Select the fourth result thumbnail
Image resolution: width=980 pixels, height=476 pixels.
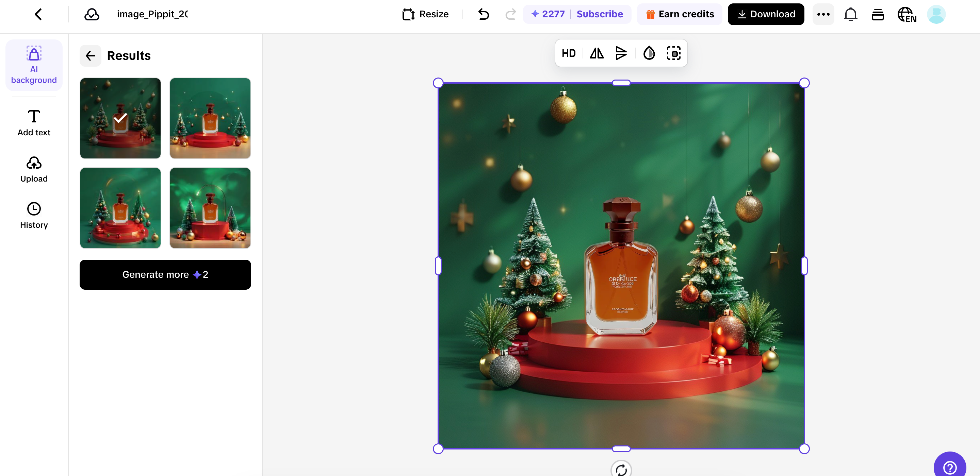pos(210,208)
